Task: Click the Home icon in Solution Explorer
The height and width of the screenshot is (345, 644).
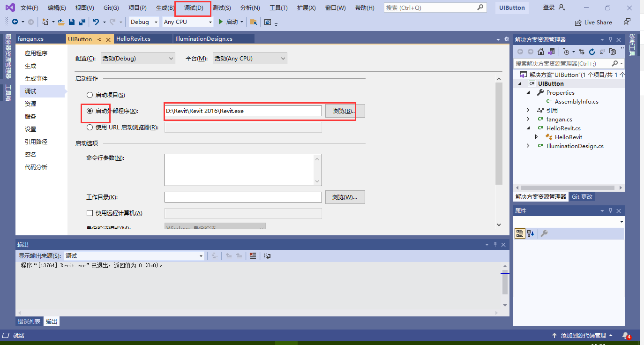Action: pyautogui.click(x=541, y=52)
